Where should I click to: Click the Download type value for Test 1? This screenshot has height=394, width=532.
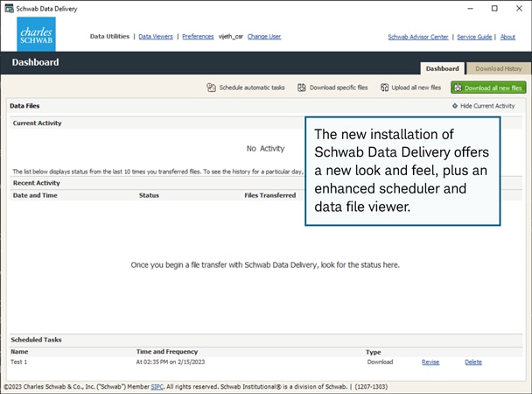tap(380, 362)
